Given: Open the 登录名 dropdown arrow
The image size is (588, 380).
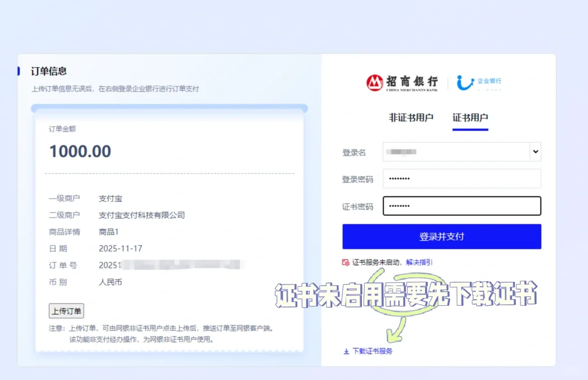Looking at the screenshot, I should [535, 152].
